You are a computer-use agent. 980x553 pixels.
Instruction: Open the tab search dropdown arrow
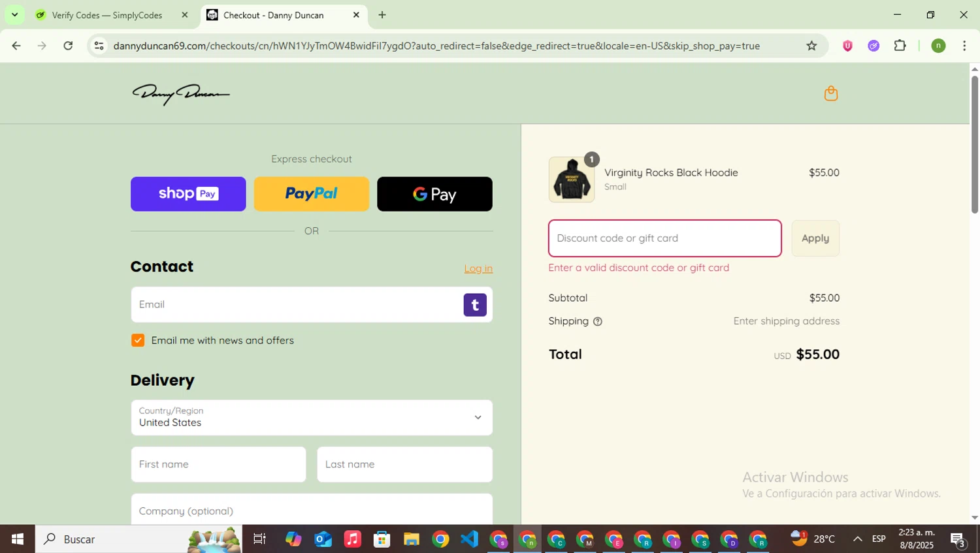14,14
